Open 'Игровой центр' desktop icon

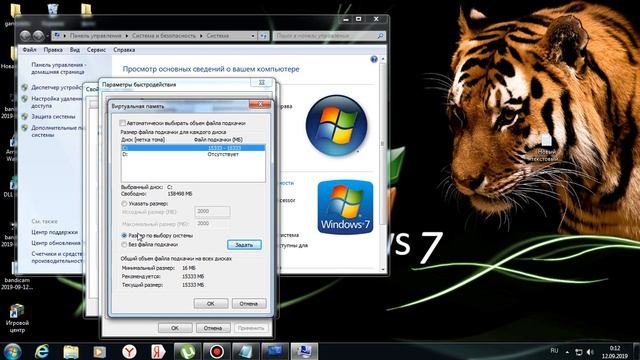[17, 319]
